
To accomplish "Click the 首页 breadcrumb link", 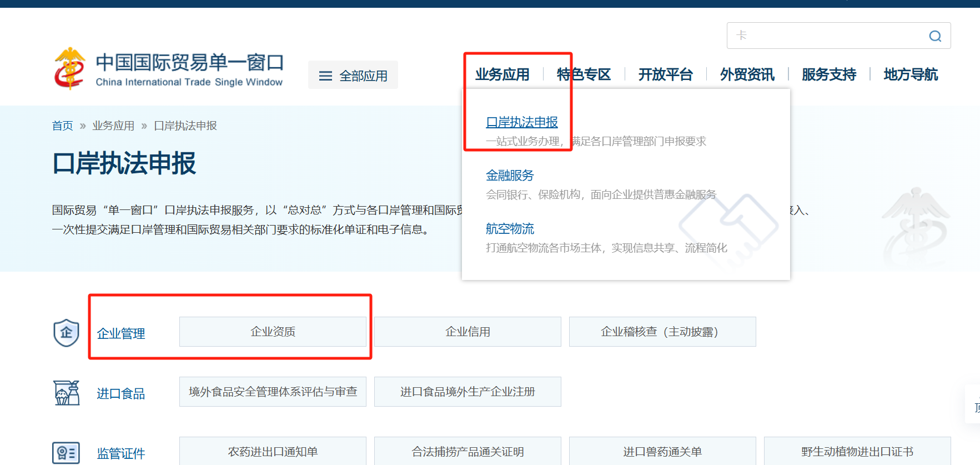I will [62, 126].
